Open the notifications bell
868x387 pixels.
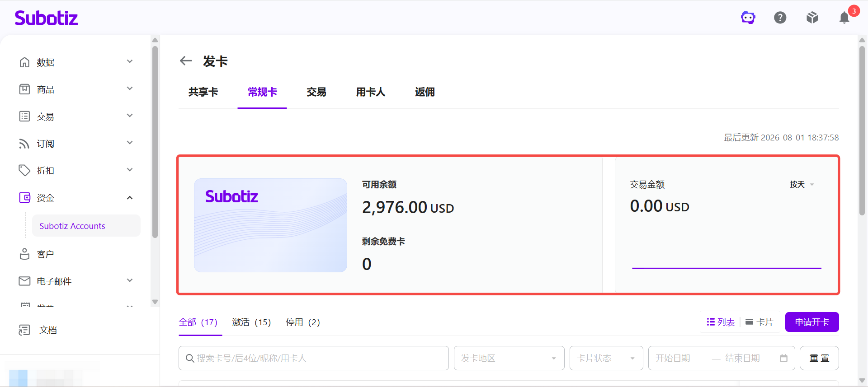pyautogui.click(x=844, y=18)
